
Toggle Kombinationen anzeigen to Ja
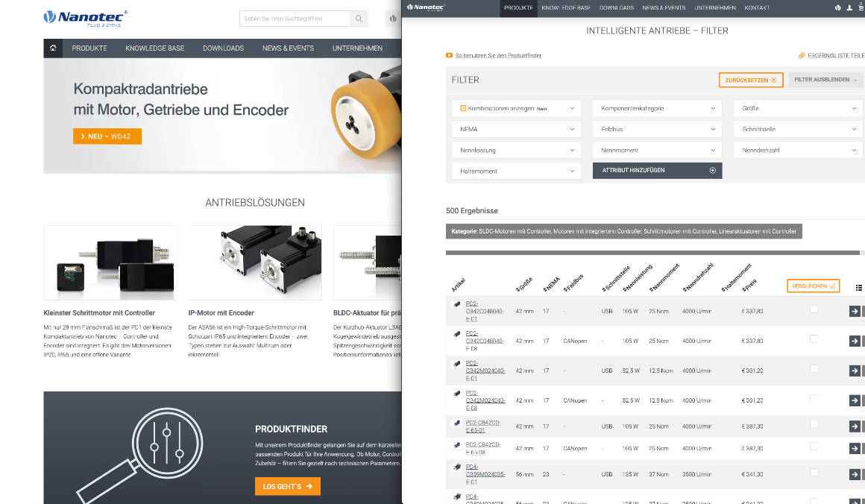pos(515,107)
